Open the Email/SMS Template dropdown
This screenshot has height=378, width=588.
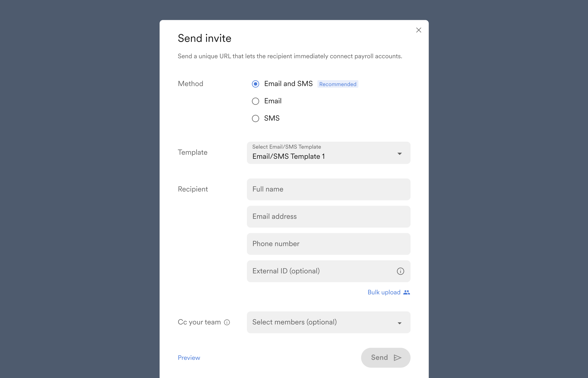pos(328,153)
